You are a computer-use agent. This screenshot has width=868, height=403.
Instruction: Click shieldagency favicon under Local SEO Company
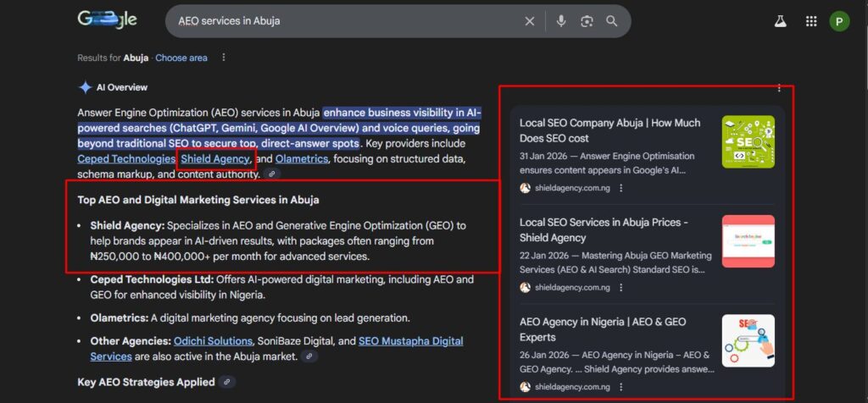click(526, 188)
